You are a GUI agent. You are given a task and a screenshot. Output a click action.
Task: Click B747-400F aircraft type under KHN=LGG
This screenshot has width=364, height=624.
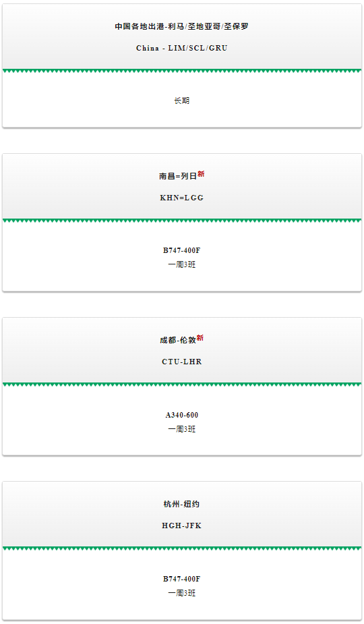click(x=182, y=250)
